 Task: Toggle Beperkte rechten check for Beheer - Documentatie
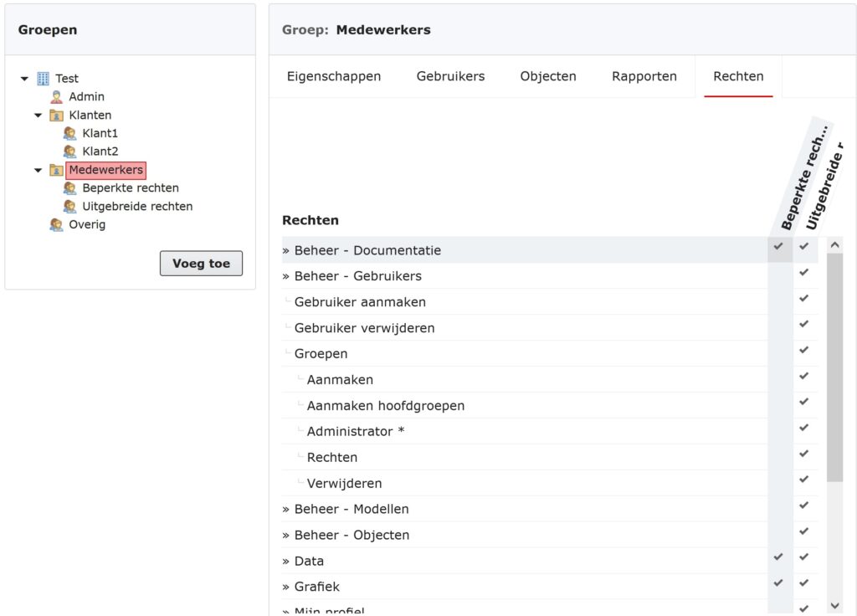coord(779,247)
